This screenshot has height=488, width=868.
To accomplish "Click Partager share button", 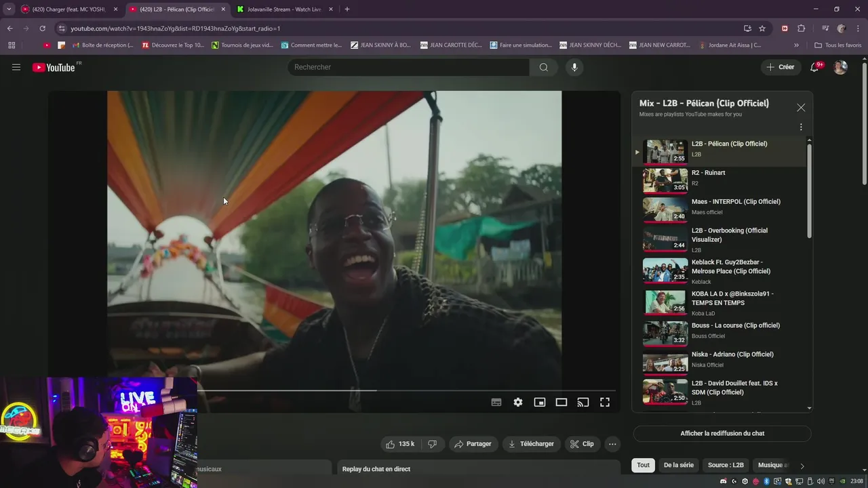I will 473,444.
